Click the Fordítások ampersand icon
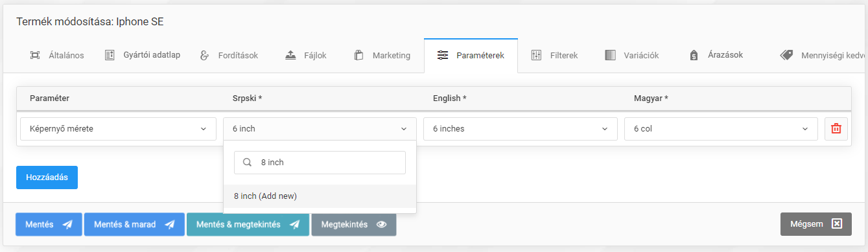Viewport: 868px width, 252px height. coord(205,55)
